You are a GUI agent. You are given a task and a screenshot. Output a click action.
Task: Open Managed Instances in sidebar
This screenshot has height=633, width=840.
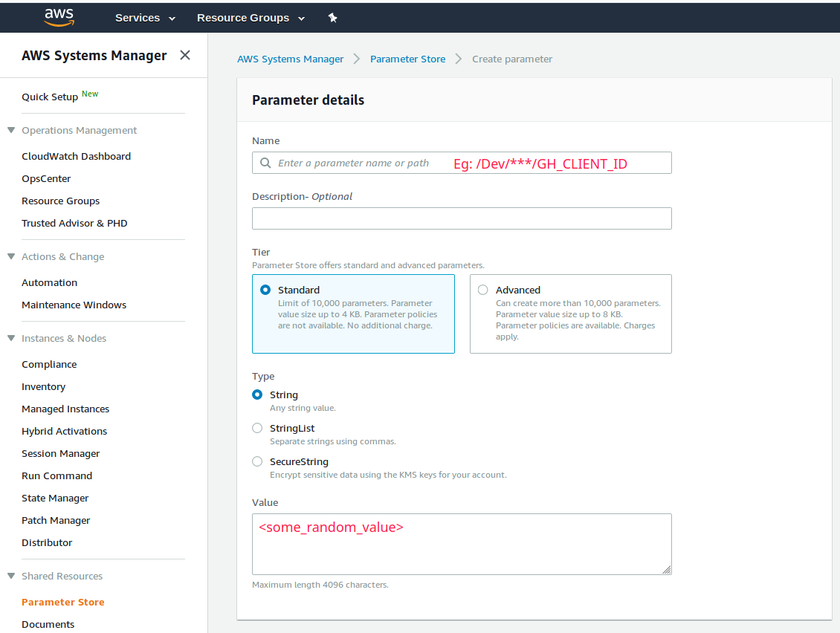point(65,409)
